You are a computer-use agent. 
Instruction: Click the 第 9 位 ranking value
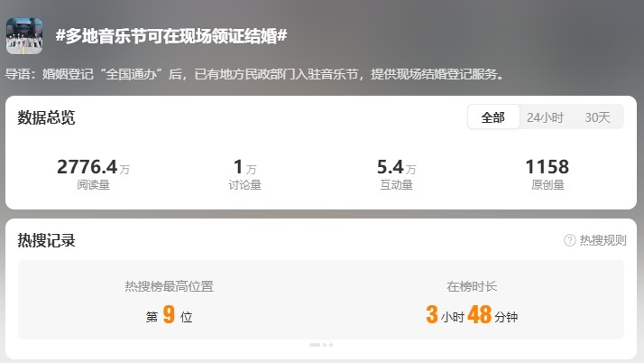point(169,315)
